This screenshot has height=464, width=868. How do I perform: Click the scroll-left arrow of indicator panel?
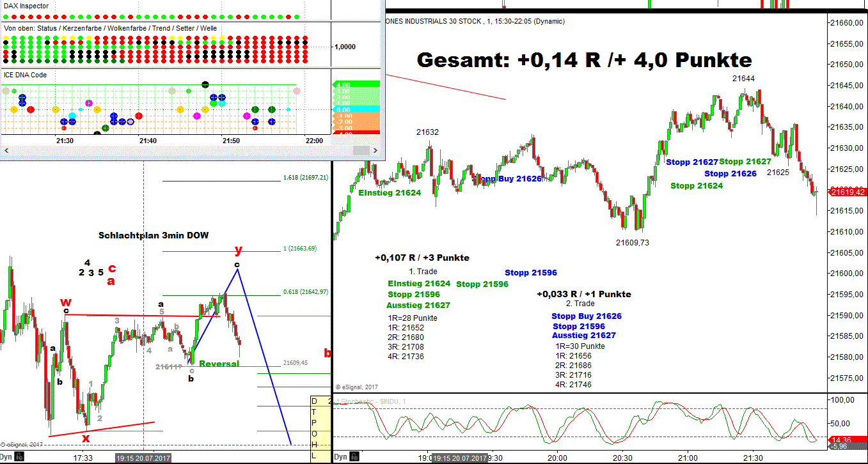(x=6, y=150)
